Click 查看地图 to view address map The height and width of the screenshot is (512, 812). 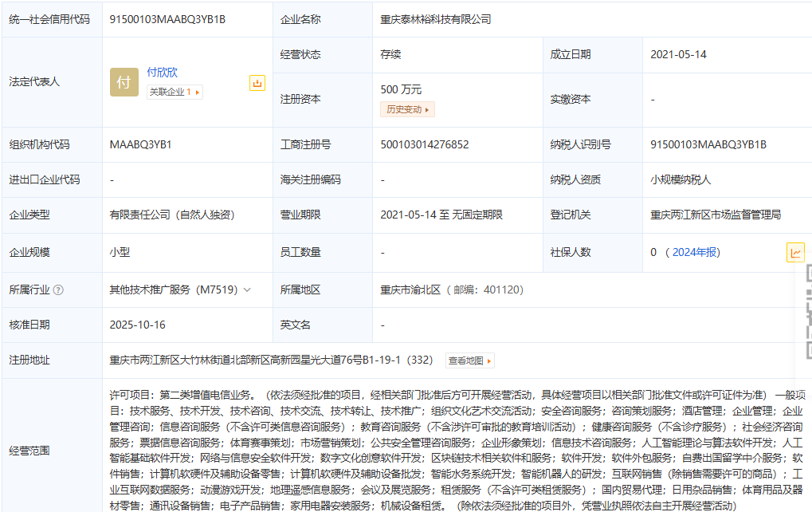coord(470,360)
